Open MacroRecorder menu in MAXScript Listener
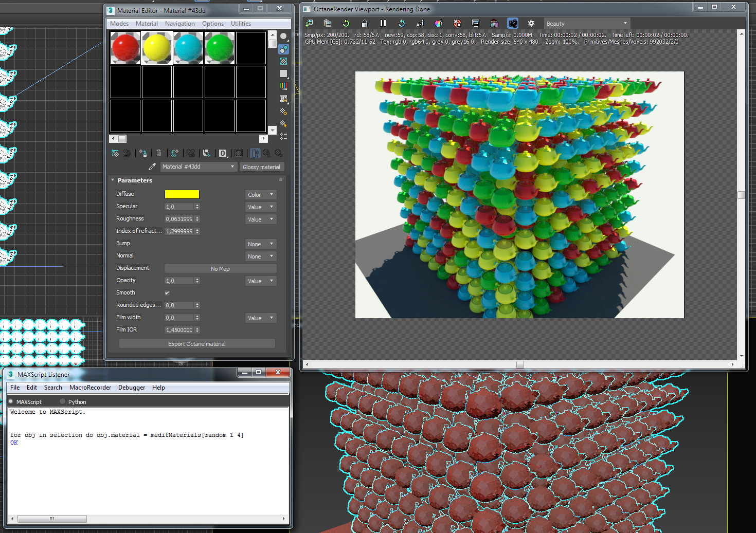Image resolution: width=756 pixels, height=533 pixels. 91,388
